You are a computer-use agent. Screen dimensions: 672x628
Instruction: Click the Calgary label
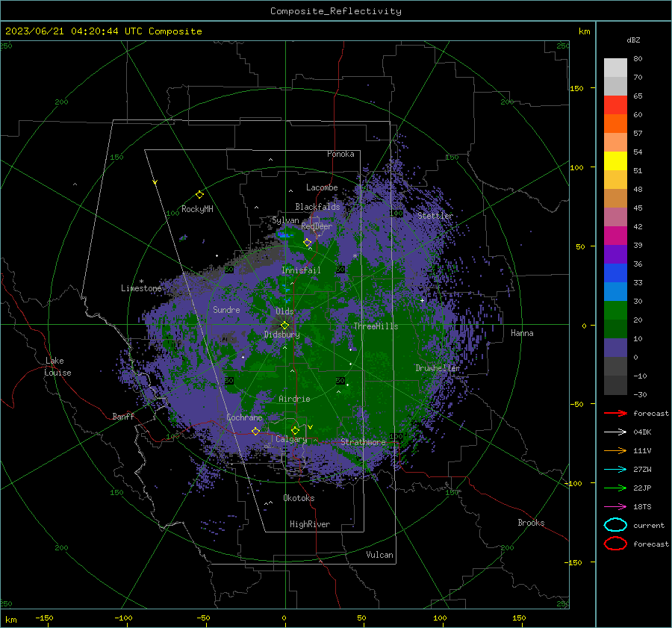tap(291, 439)
